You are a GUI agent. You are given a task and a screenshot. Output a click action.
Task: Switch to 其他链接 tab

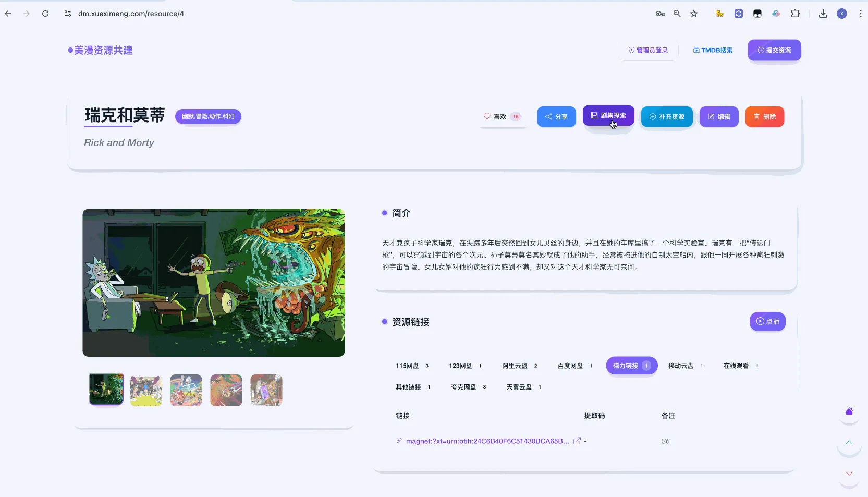413,387
